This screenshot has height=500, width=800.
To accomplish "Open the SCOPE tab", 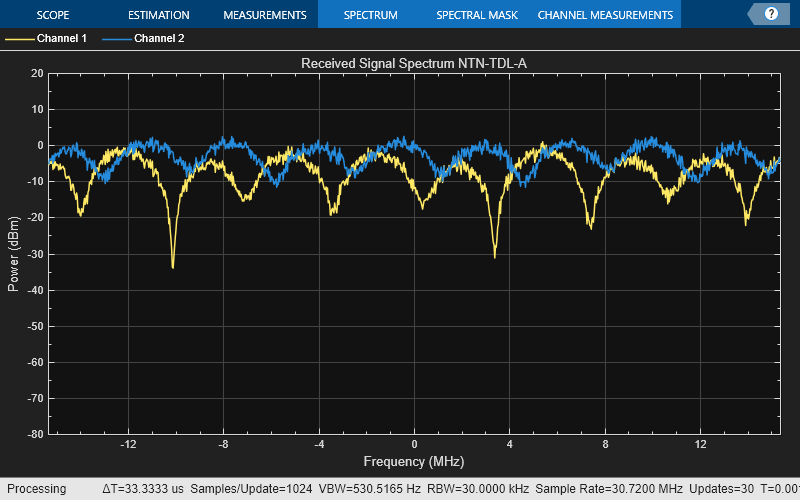I will tap(53, 15).
